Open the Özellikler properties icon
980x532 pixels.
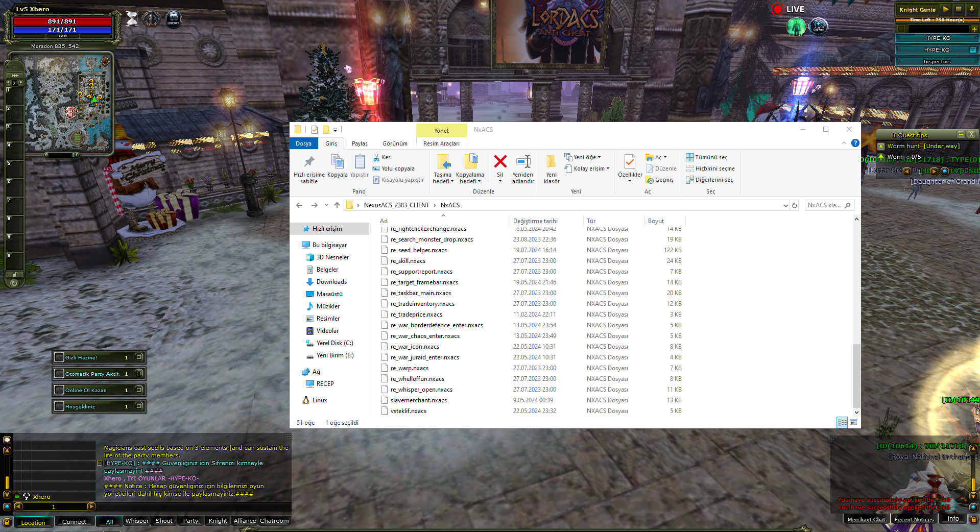click(630, 162)
